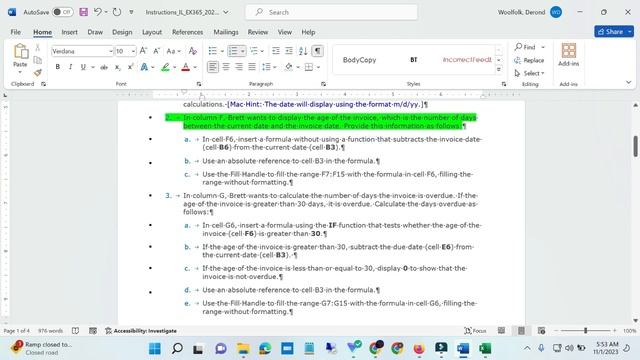Screen dimensions: 640x360
Task: Open Text Effects and Typography
Action: point(144,67)
